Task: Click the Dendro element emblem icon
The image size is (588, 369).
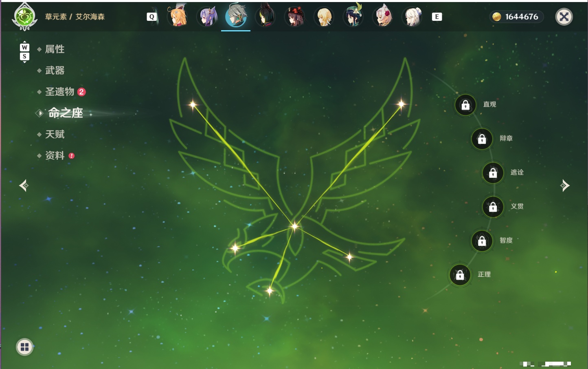Action: (x=25, y=17)
